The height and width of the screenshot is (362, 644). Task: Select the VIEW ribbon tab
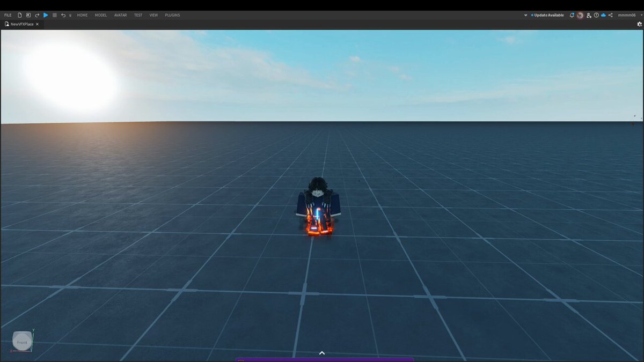[153, 15]
